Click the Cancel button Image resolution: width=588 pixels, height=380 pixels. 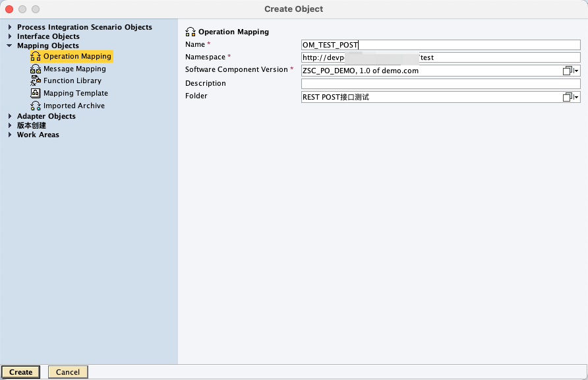pos(68,372)
